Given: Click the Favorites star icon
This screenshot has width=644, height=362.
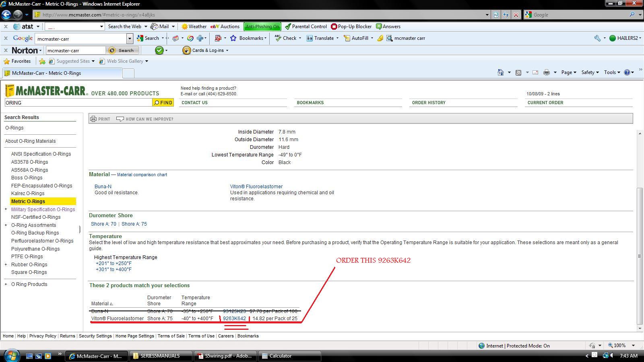Looking at the screenshot, I should [x=6, y=61].
